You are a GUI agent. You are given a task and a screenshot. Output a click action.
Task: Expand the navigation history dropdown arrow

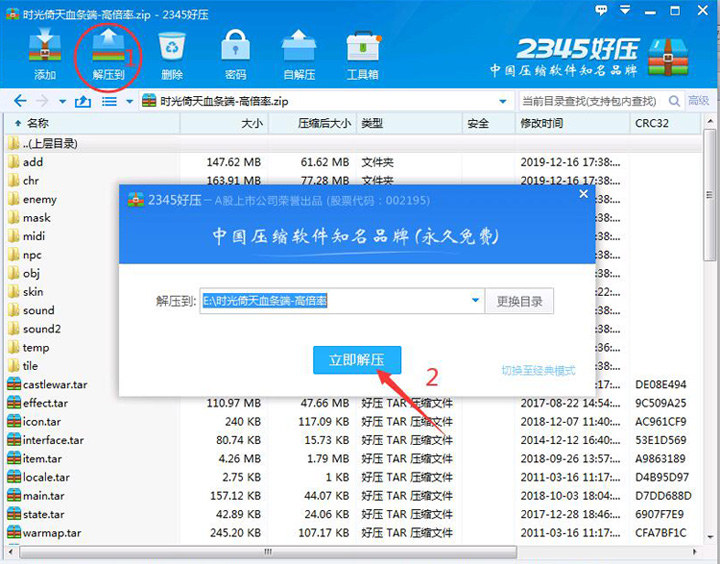click(62, 102)
